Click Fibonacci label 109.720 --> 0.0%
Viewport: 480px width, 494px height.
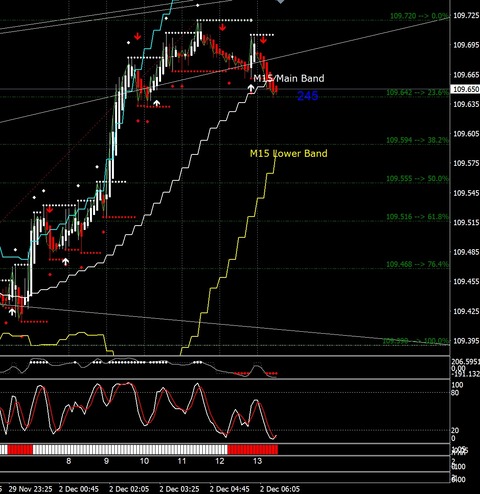tap(419, 16)
